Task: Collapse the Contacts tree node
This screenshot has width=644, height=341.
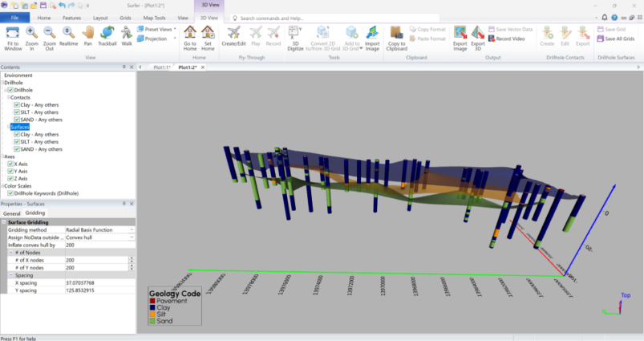Action: pyautogui.click(x=9, y=97)
